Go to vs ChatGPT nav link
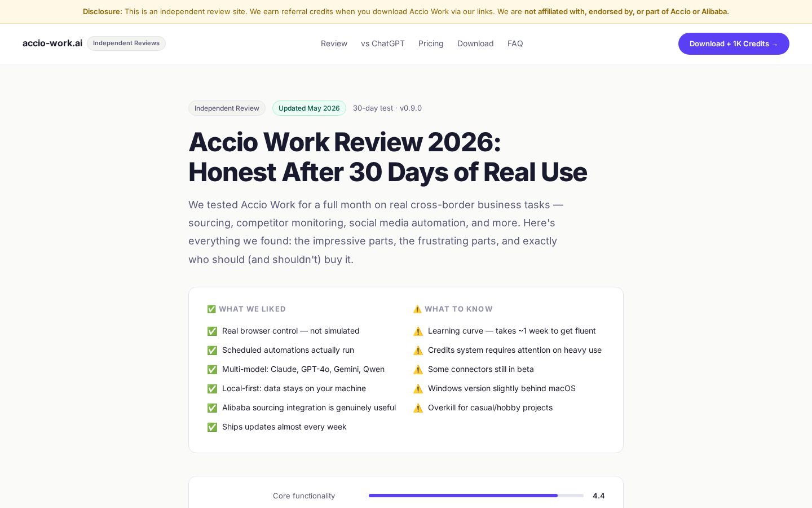812x508 pixels. click(x=383, y=43)
